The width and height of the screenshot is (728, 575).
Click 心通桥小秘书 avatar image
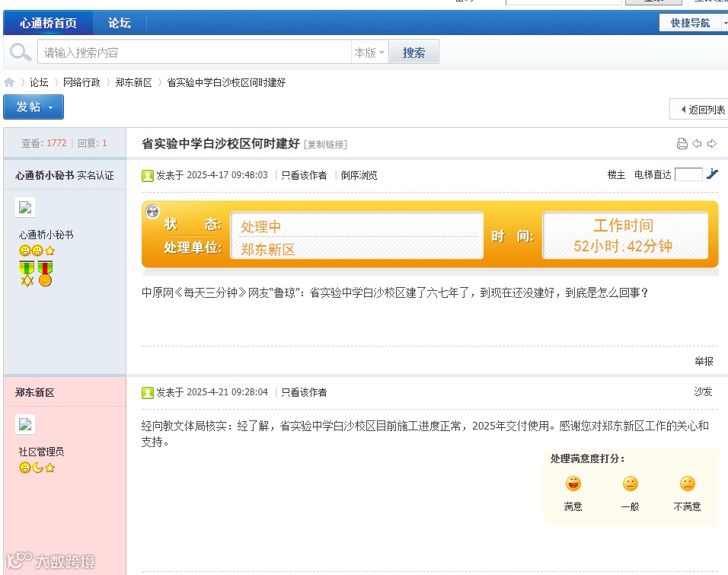25,208
